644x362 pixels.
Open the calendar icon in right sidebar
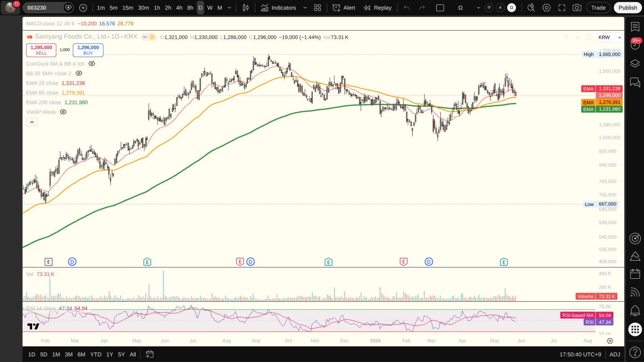[x=635, y=274]
